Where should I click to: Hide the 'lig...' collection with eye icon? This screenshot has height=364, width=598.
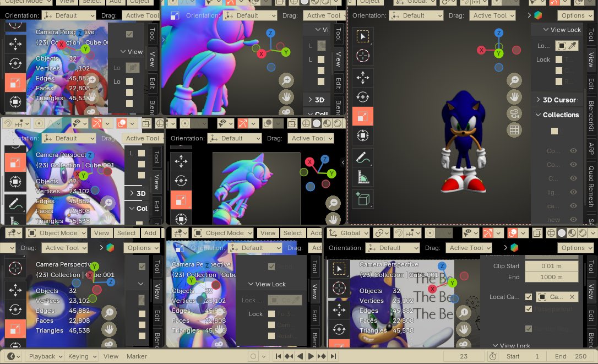573,192
